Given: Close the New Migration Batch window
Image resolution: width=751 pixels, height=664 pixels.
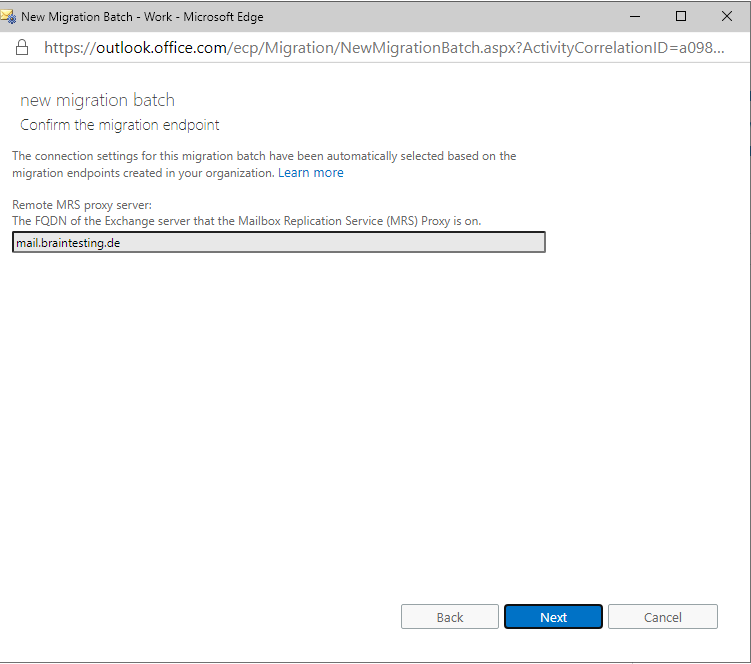Looking at the screenshot, I should [727, 16].
